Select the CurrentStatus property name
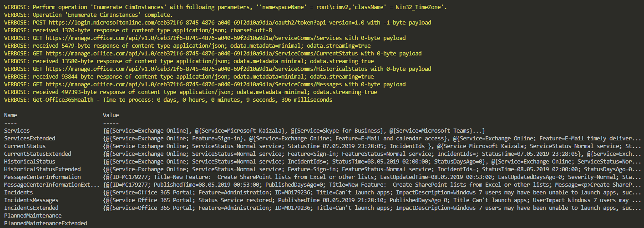This screenshot has height=228, width=644. (x=25, y=146)
